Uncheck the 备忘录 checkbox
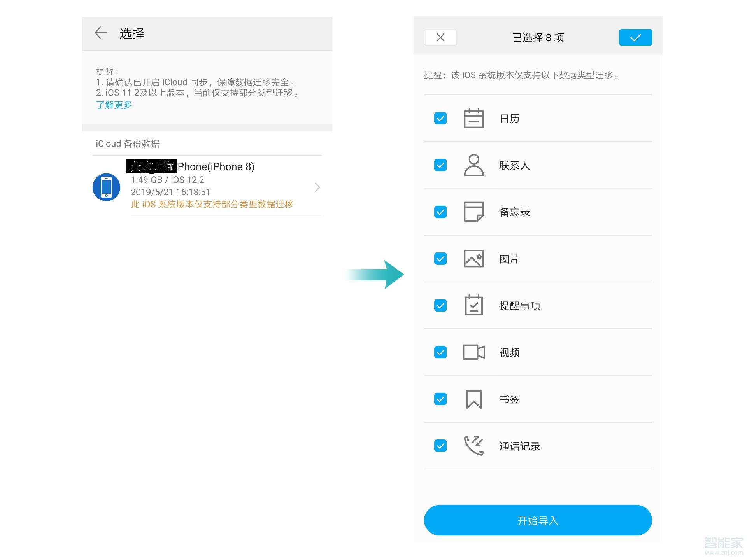This screenshot has height=560, width=747. click(440, 212)
